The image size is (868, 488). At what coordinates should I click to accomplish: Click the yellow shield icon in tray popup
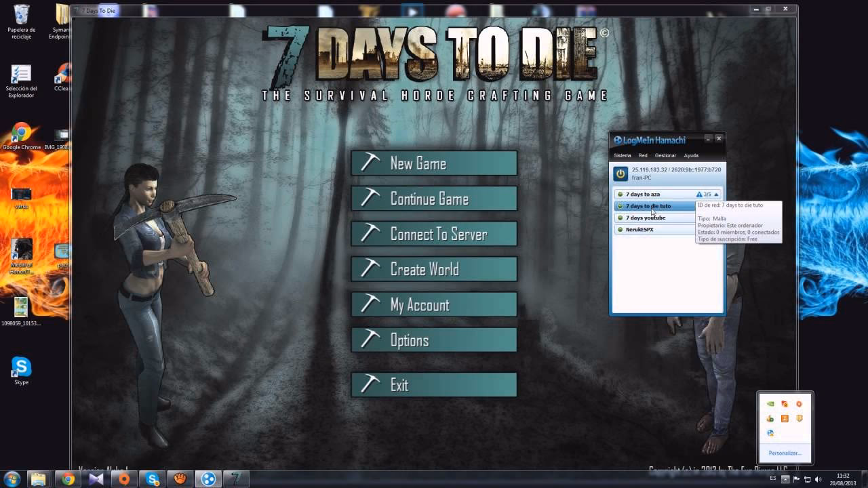click(799, 418)
